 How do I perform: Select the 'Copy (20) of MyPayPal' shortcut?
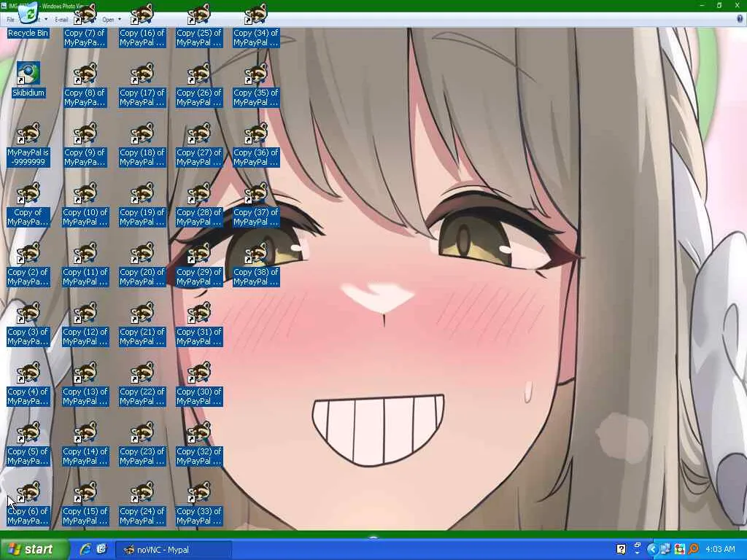[142, 264]
